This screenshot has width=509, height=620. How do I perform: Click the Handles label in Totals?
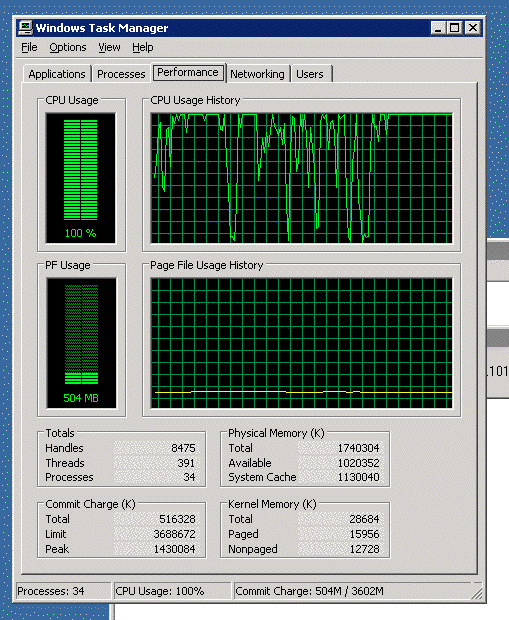pos(64,448)
